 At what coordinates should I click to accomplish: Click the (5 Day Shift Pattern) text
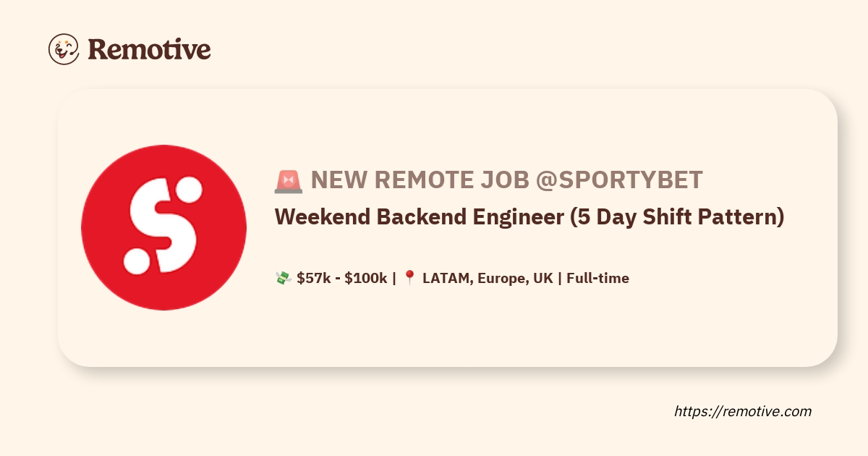[x=676, y=217]
